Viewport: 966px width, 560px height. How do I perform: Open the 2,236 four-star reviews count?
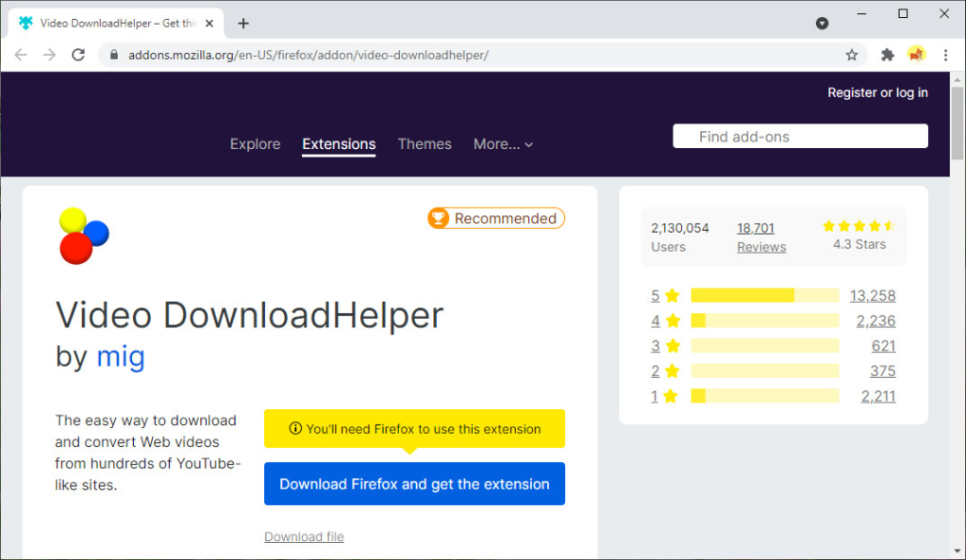pos(876,321)
